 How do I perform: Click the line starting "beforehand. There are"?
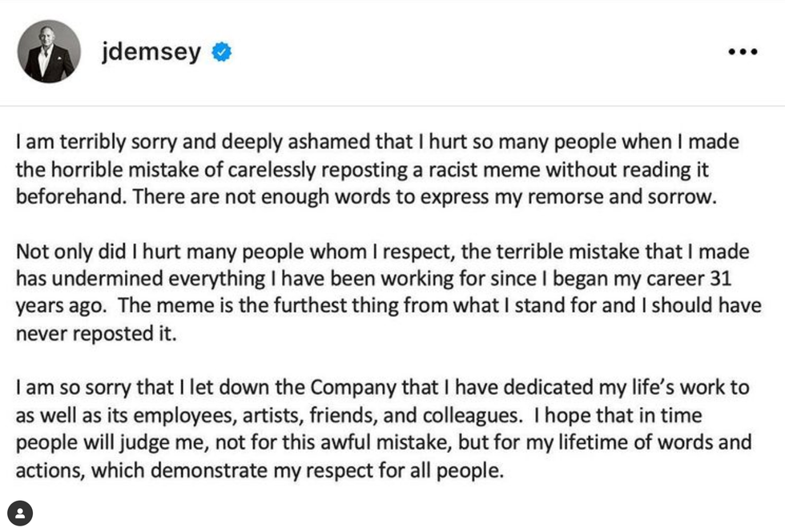click(x=364, y=197)
